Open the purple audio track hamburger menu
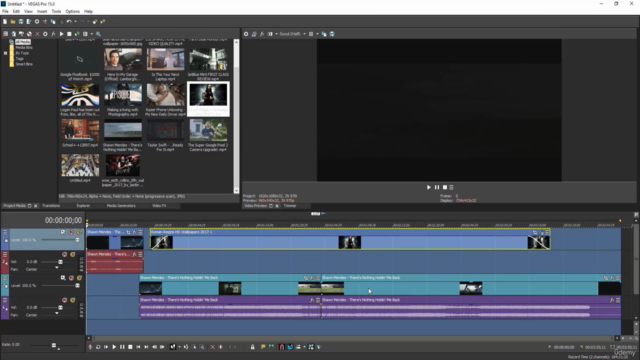640x360 pixels. tap(4, 300)
